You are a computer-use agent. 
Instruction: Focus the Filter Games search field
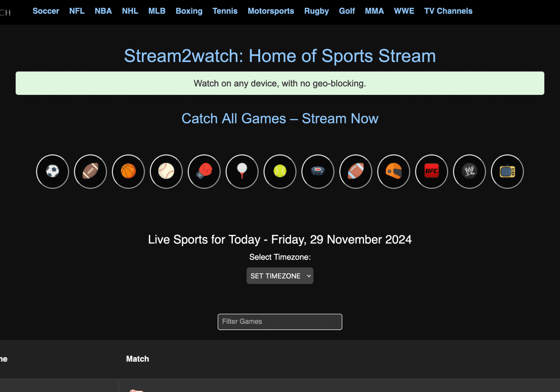click(x=280, y=322)
